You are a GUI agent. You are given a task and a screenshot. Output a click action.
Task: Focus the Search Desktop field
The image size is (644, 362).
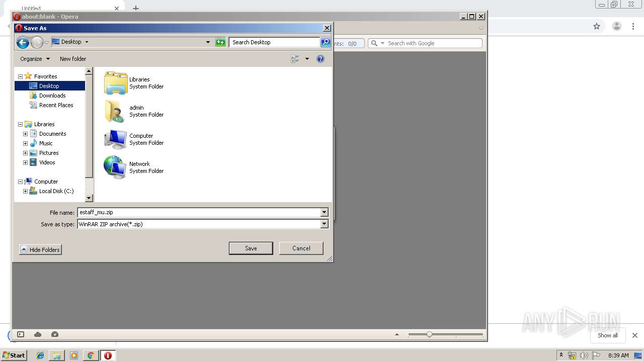click(x=274, y=42)
